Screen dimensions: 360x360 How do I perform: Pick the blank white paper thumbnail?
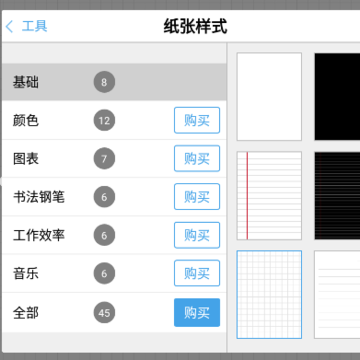(269, 97)
